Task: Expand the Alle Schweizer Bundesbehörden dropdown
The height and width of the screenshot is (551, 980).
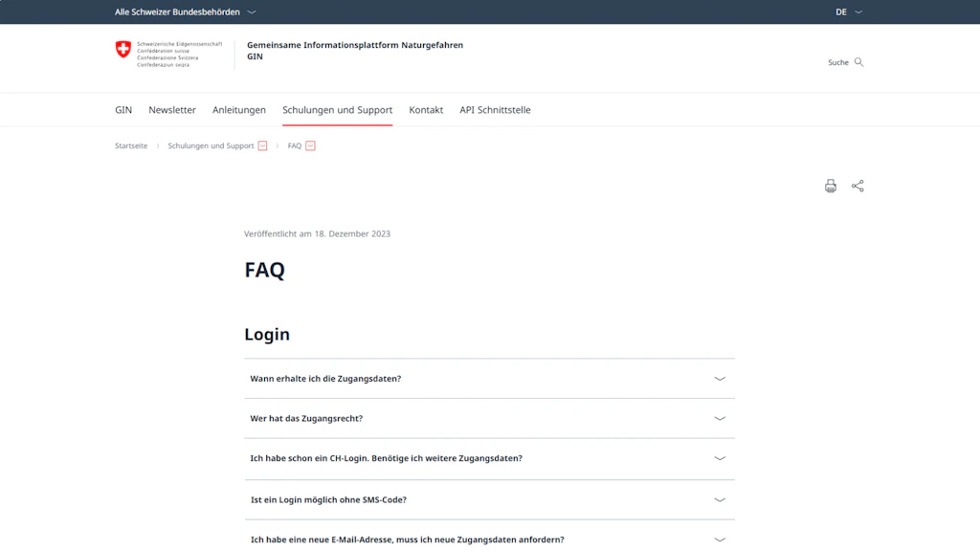Action: (x=185, y=11)
